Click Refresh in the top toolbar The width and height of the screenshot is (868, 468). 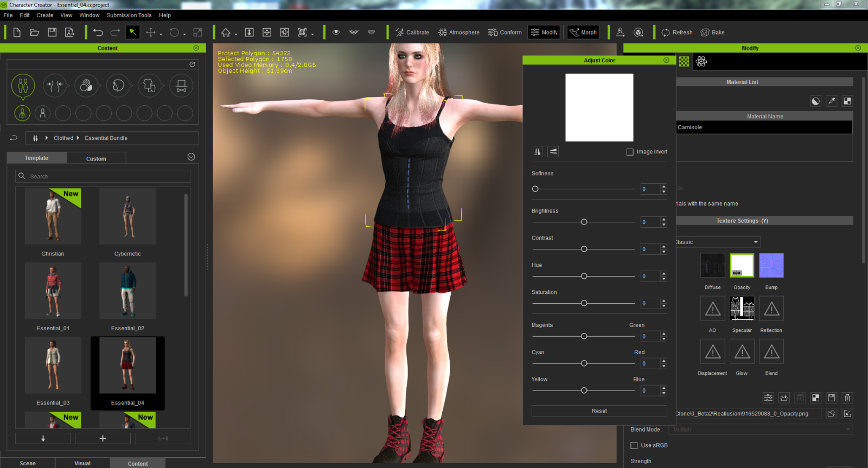click(x=677, y=33)
